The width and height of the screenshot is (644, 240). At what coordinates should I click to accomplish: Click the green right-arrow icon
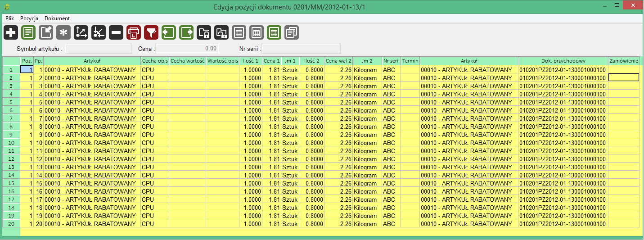click(x=186, y=32)
